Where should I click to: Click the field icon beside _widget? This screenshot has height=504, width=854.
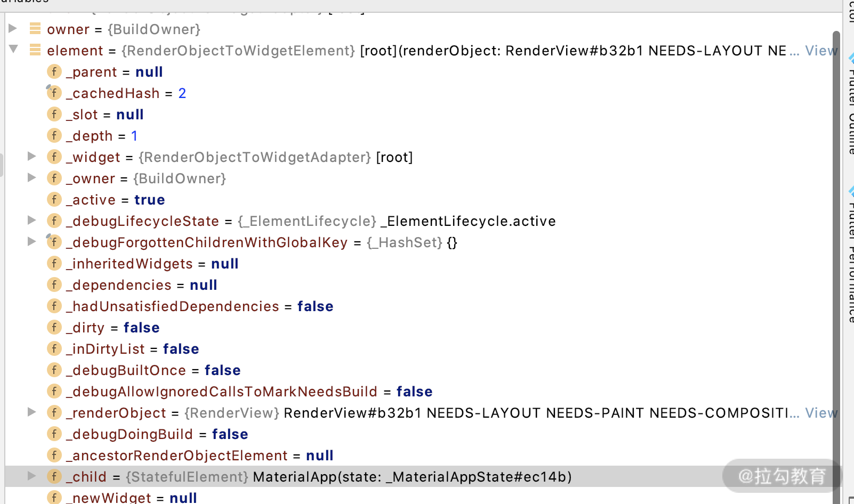click(x=54, y=157)
